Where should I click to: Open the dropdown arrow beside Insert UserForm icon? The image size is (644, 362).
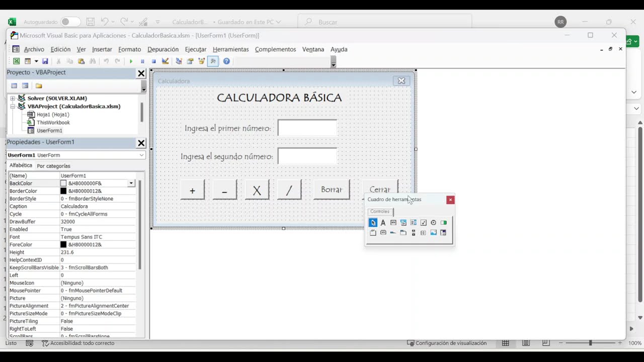[x=36, y=61]
